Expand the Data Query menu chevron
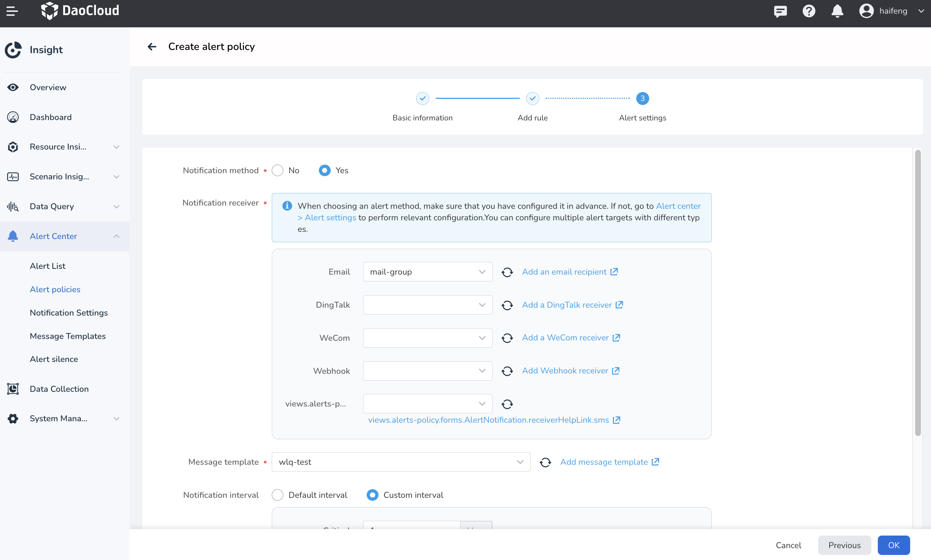 coord(116,206)
